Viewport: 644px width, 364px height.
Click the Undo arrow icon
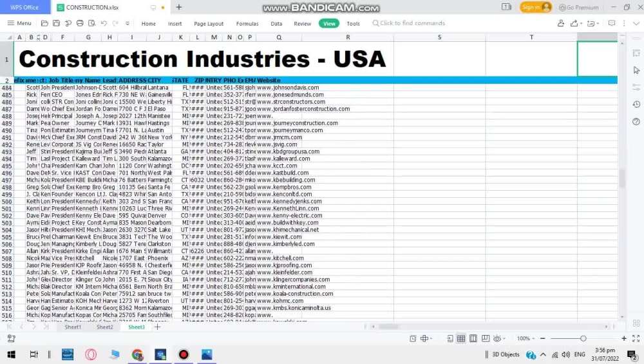pos(104,23)
